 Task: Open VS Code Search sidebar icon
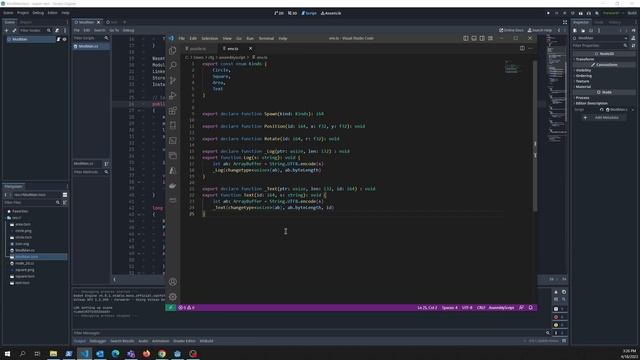(173, 65)
